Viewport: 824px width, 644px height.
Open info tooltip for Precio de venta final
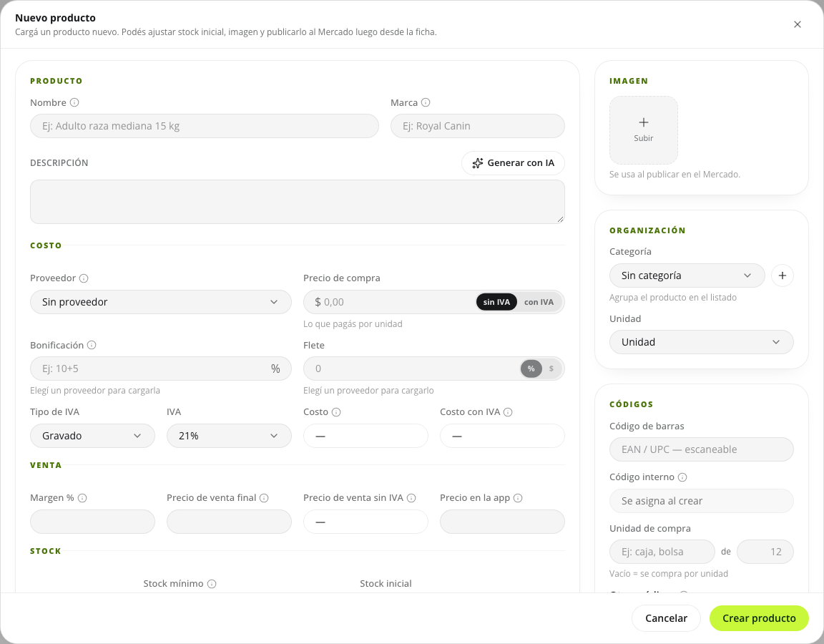tap(264, 498)
